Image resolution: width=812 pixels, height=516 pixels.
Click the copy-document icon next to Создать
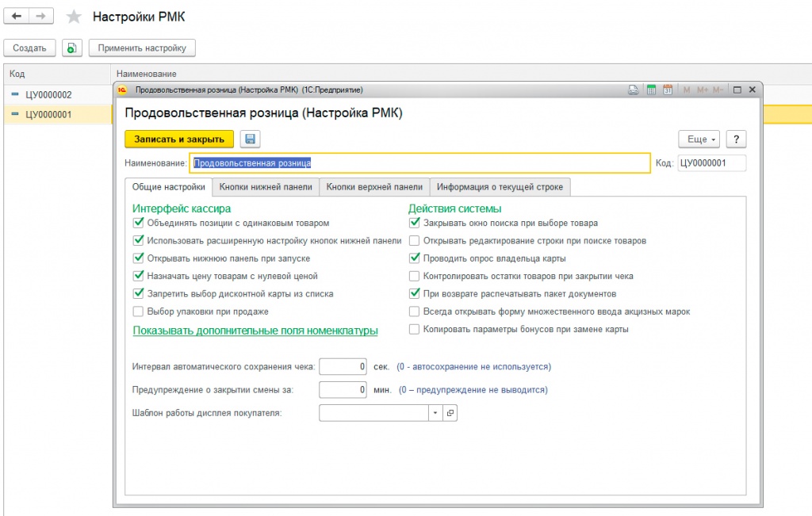pos(72,48)
